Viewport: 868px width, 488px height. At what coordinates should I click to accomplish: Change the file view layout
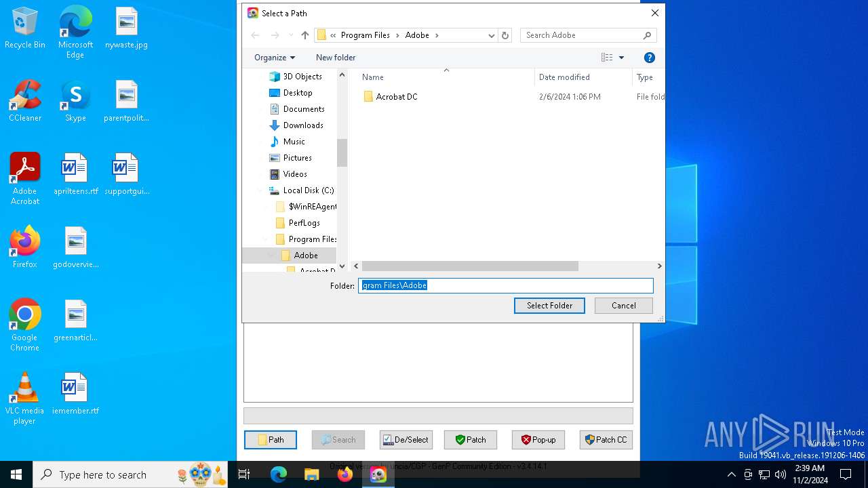pyautogui.click(x=607, y=58)
